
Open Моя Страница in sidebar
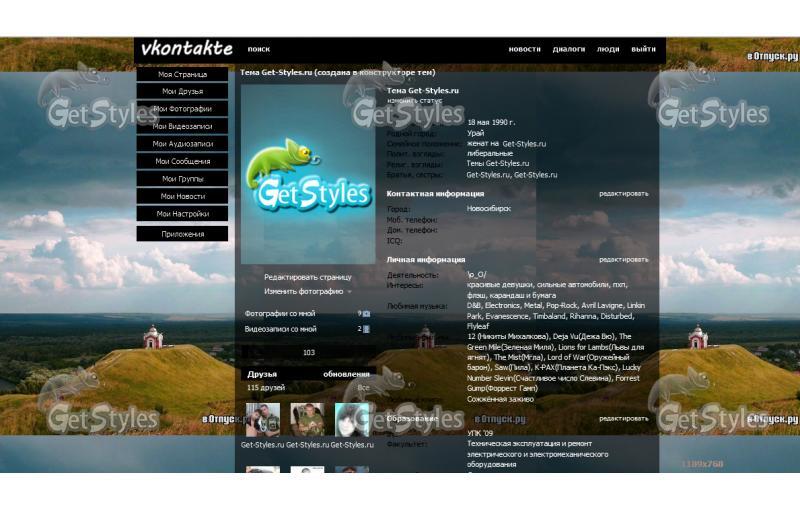(182, 74)
